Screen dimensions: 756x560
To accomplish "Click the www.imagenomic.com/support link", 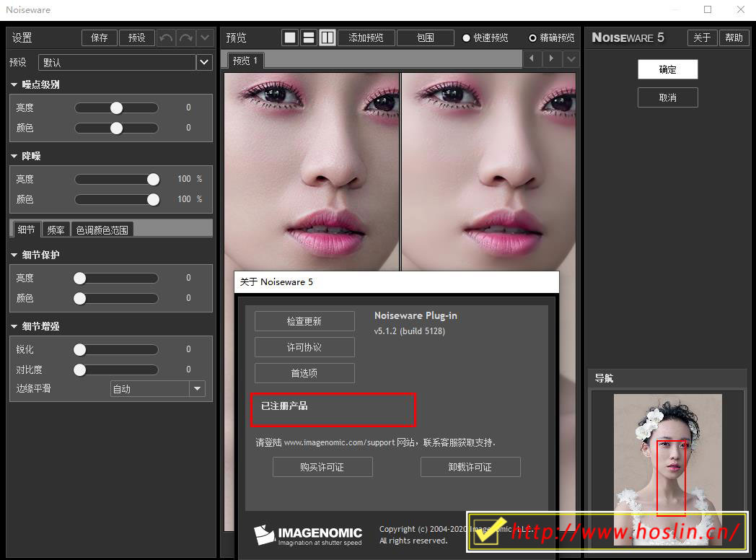I will click(x=340, y=442).
